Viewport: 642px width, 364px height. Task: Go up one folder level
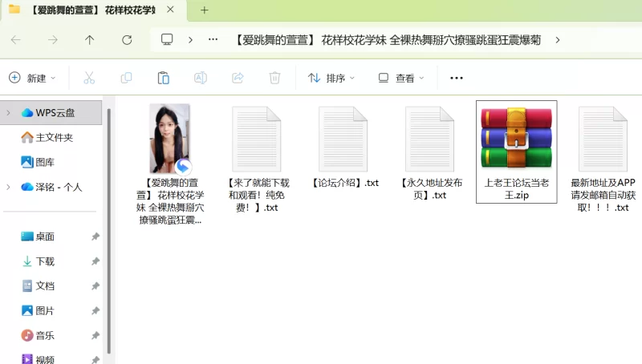pos(89,39)
